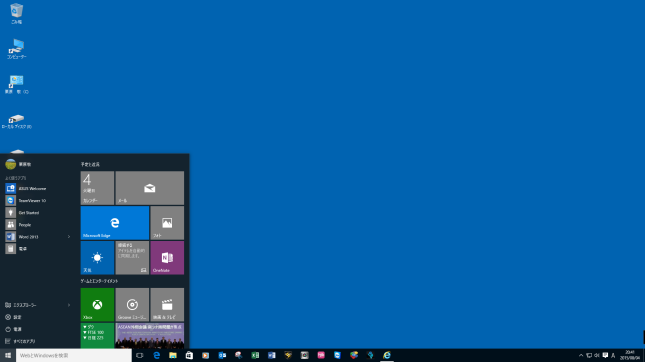
Task: Select the Computer desktop shortcut
Action: [16, 49]
